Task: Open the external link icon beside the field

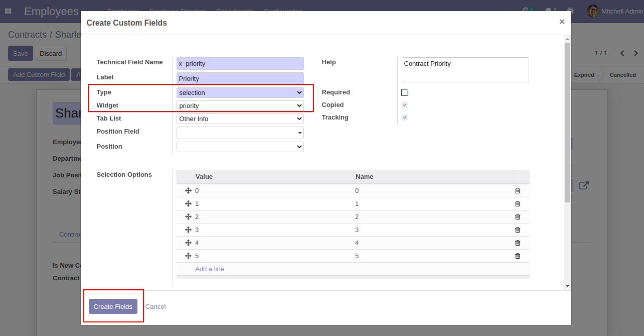Action: [584, 185]
